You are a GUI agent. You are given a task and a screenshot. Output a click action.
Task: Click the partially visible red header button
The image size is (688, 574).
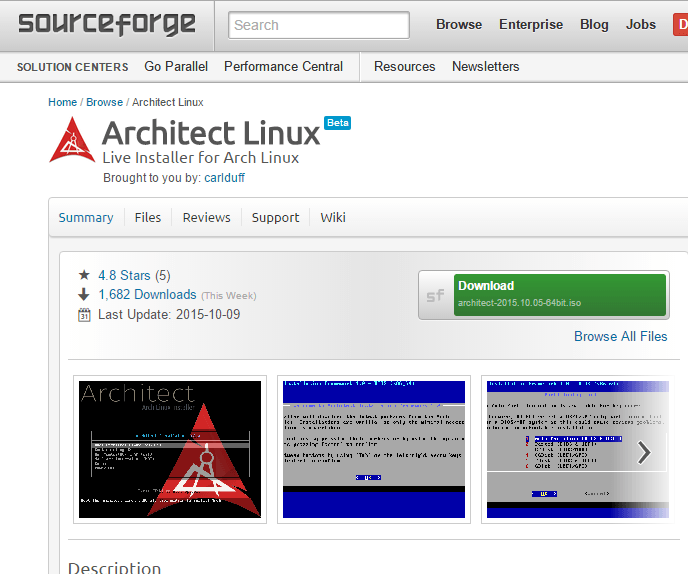click(x=680, y=25)
